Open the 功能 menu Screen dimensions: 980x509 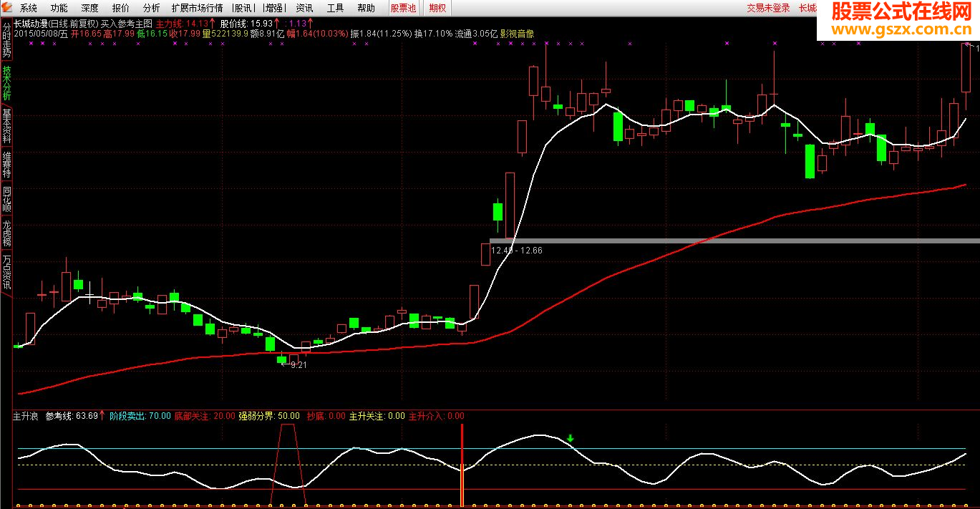click(59, 9)
